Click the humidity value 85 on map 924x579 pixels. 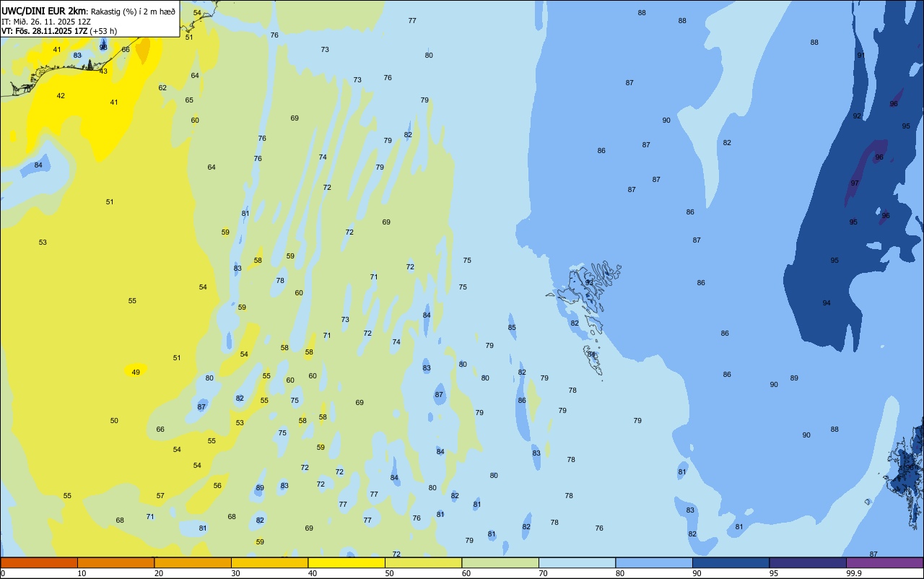512,328
